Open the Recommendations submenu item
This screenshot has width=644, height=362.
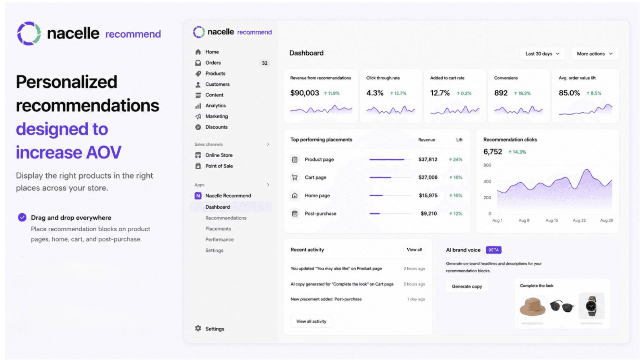coord(226,218)
